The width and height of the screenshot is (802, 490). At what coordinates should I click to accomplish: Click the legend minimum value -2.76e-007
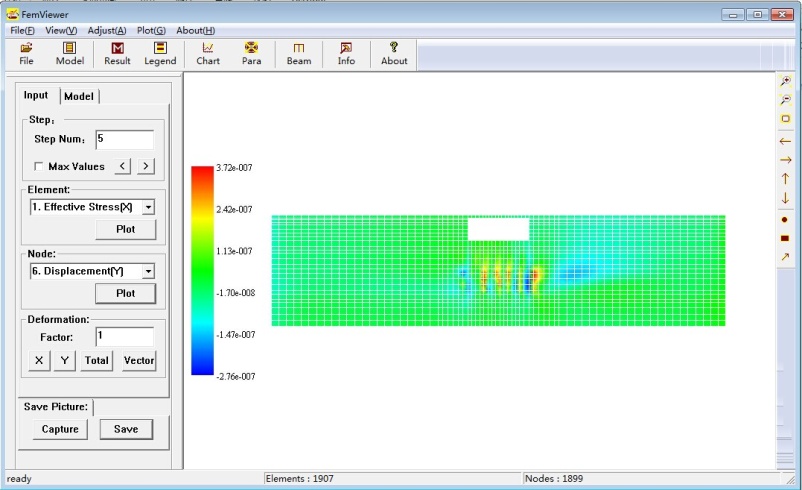point(235,376)
